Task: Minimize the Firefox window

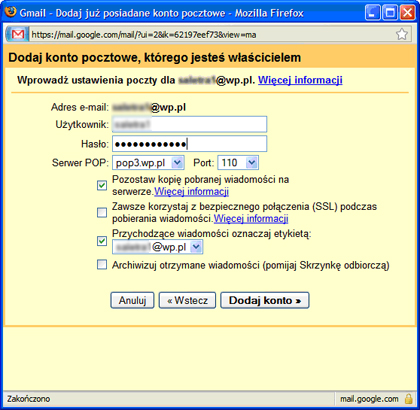Action: pyautogui.click(x=373, y=13)
